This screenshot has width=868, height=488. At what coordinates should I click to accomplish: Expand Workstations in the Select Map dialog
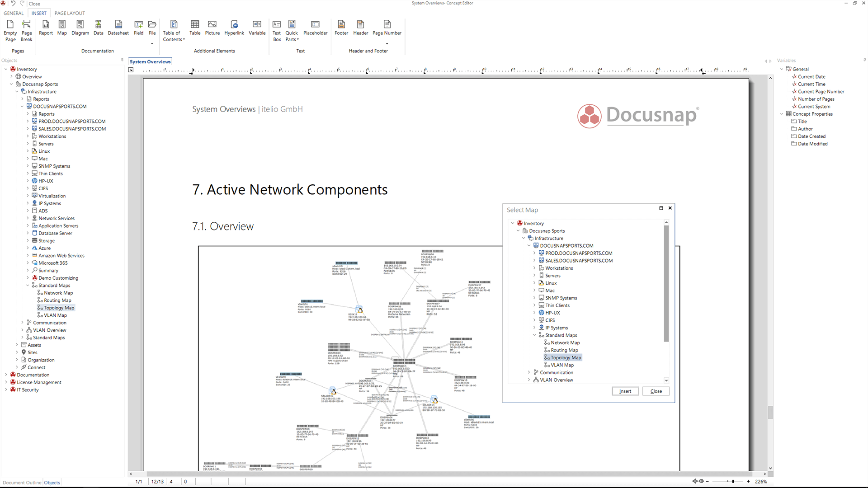pyautogui.click(x=535, y=267)
